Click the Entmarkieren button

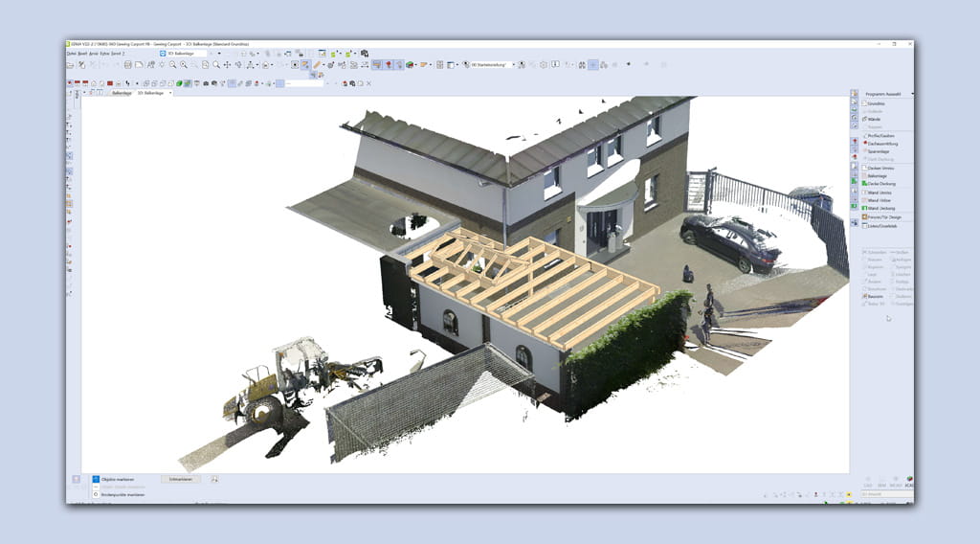click(180, 479)
